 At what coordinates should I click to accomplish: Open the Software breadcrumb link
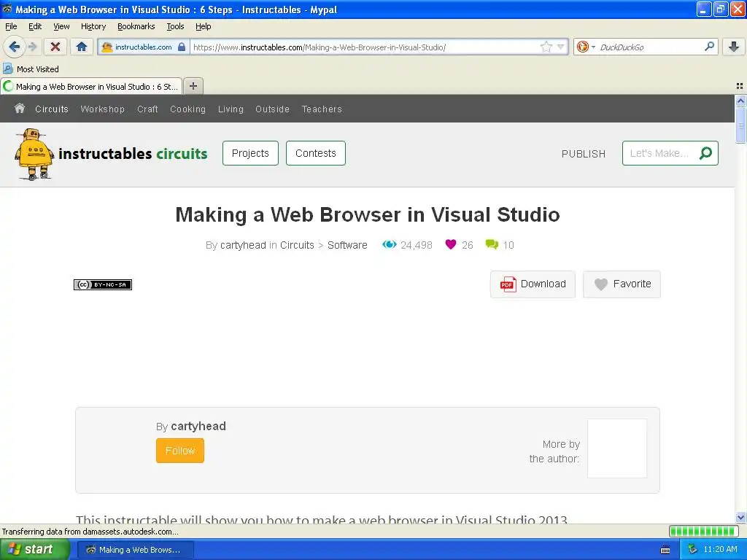(347, 245)
